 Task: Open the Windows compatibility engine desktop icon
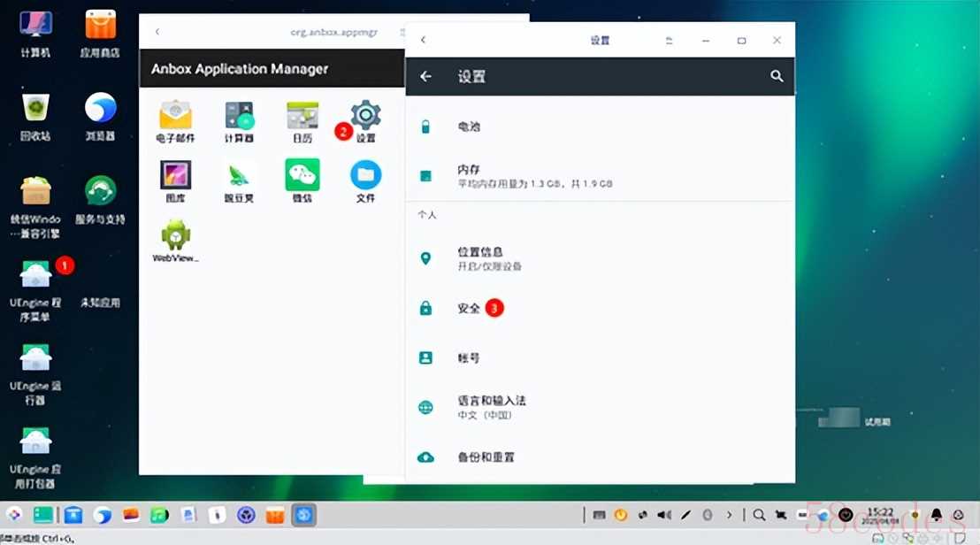click(35, 208)
